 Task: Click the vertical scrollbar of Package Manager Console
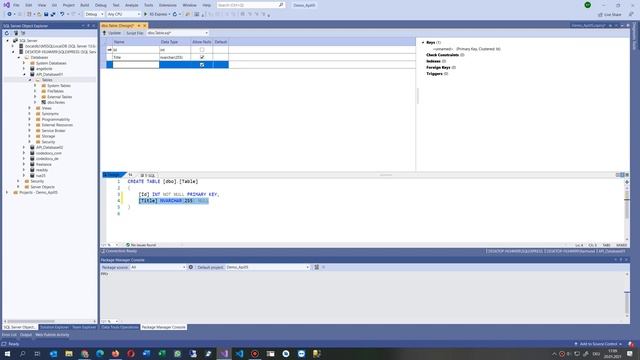point(627,296)
